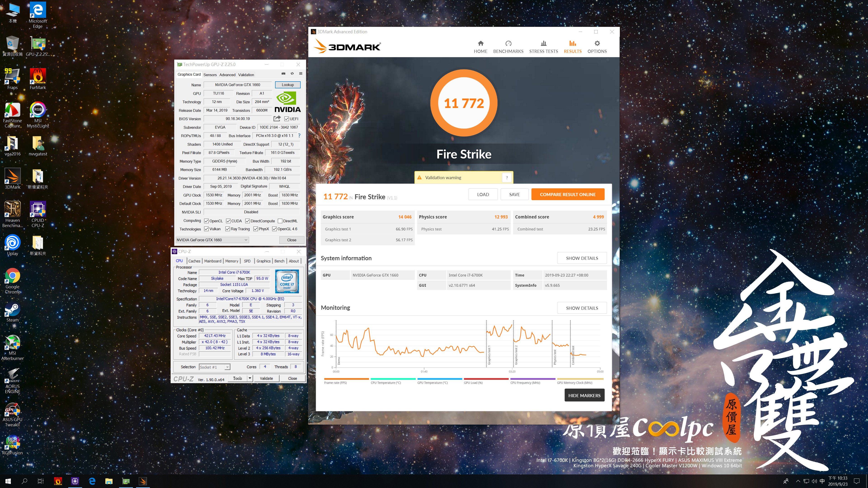
Task: Click the Bus Interface question mark in GPU-Z
Action: (x=299, y=136)
